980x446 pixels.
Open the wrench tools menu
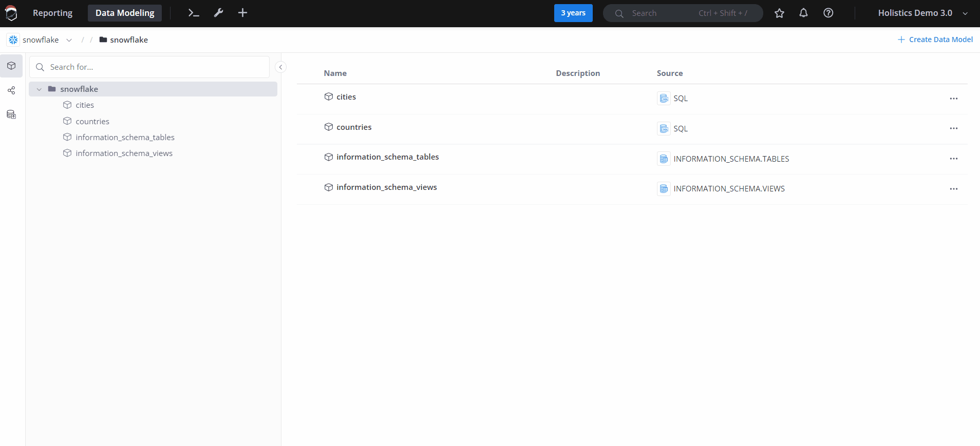point(219,13)
